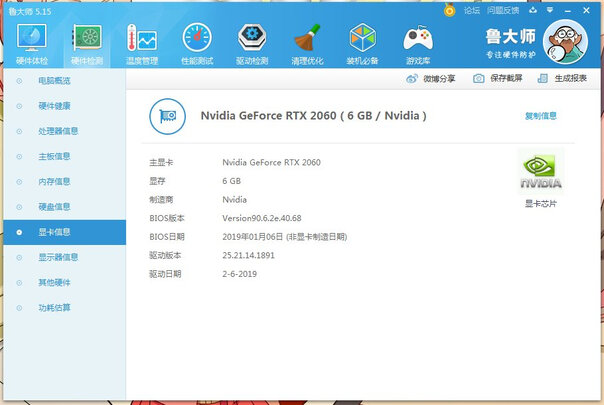Click the Nvidia 显卡芯片 logo thumbnail

541,171
